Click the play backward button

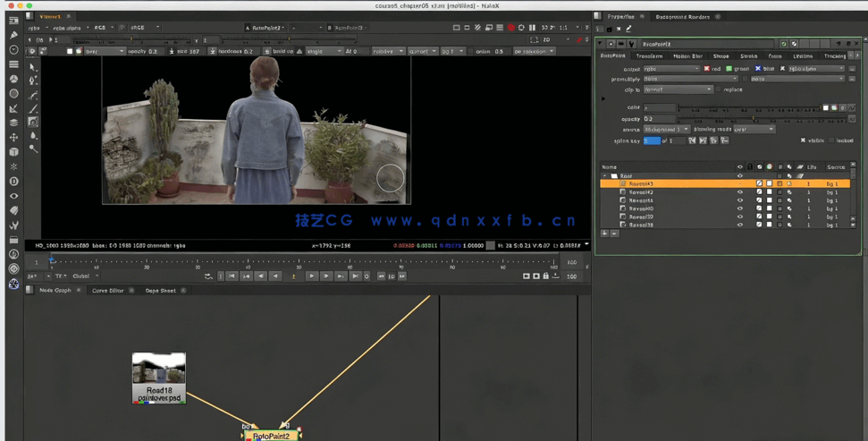pyautogui.click(x=275, y=276)
